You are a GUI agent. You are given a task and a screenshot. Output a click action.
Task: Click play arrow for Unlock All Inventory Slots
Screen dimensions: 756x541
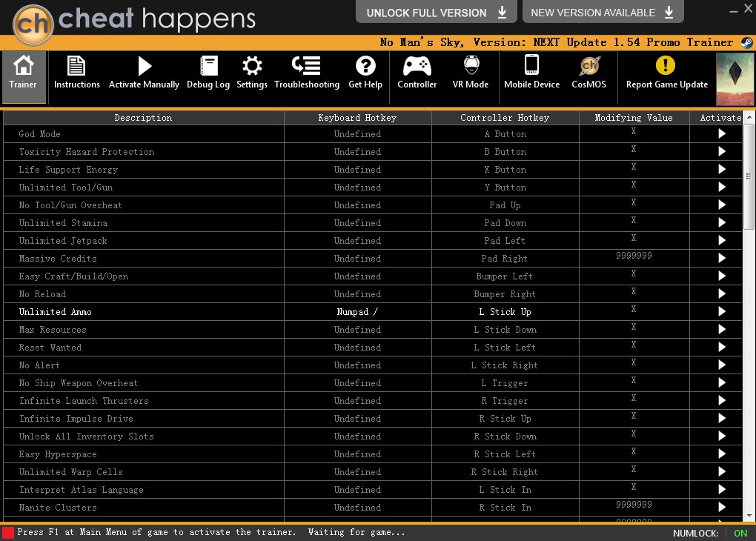pos(721,436)
